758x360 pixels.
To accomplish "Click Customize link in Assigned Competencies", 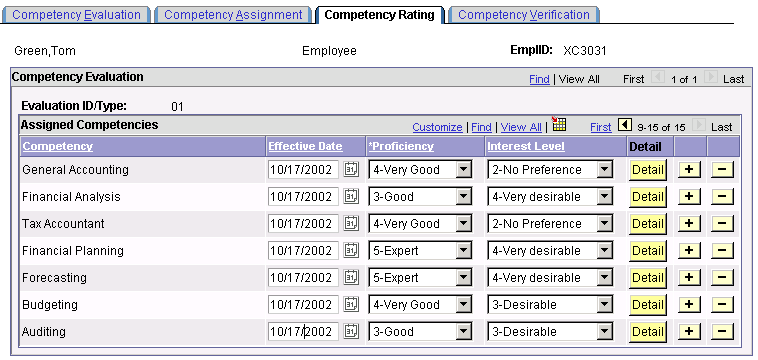I will 437,127.
